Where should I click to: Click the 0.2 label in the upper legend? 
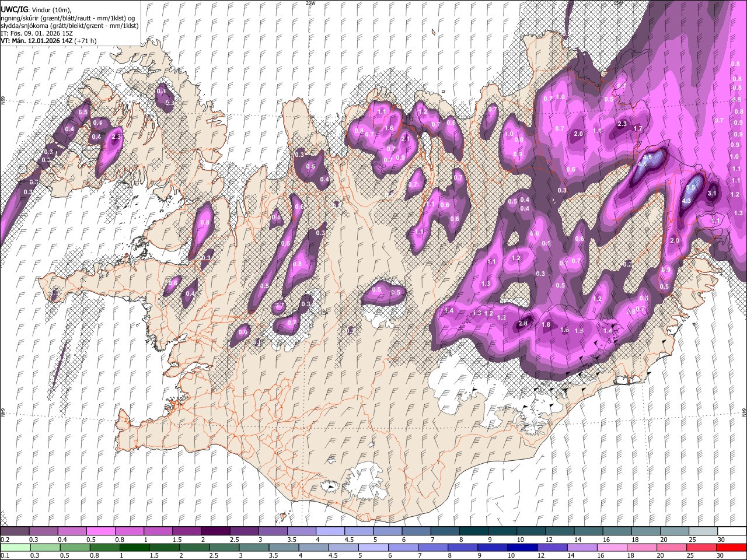pyautogui.click(x=5, y=540)
